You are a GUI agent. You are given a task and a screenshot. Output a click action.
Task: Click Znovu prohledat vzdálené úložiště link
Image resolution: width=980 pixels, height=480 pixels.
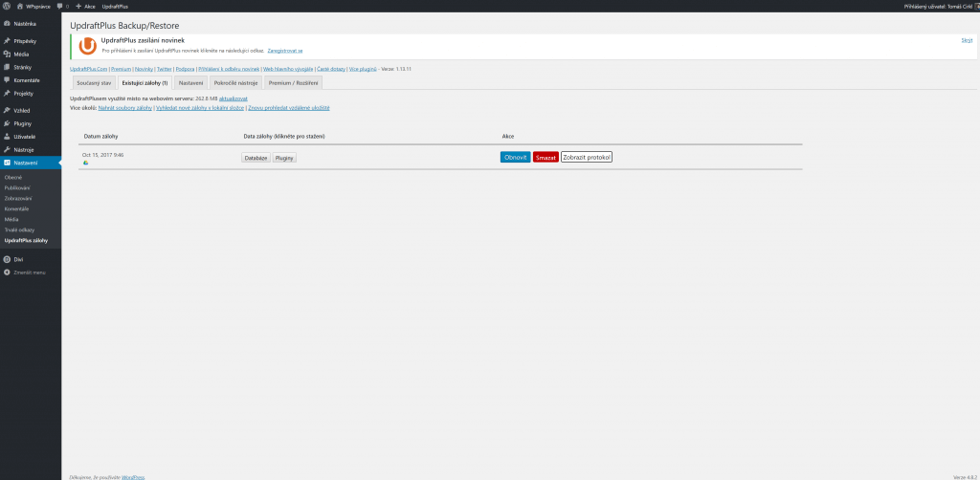pyautogui.click(x=289, y=108)
